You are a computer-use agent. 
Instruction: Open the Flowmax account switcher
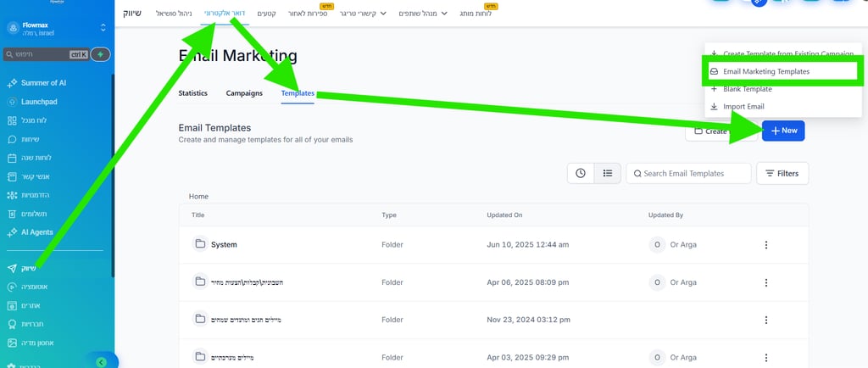pos(57,28)
